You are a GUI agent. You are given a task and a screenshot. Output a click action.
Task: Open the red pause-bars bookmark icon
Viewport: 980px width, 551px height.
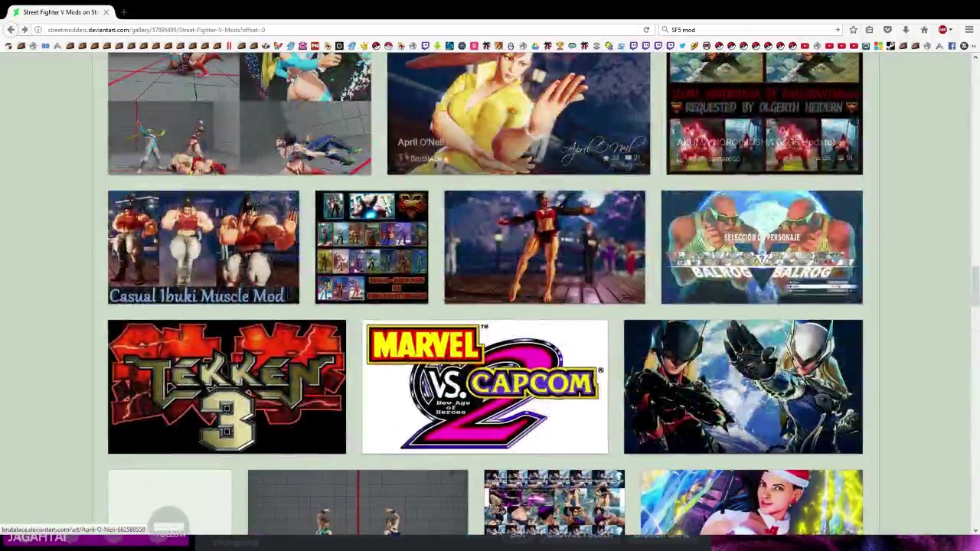(x=229, y=46)
